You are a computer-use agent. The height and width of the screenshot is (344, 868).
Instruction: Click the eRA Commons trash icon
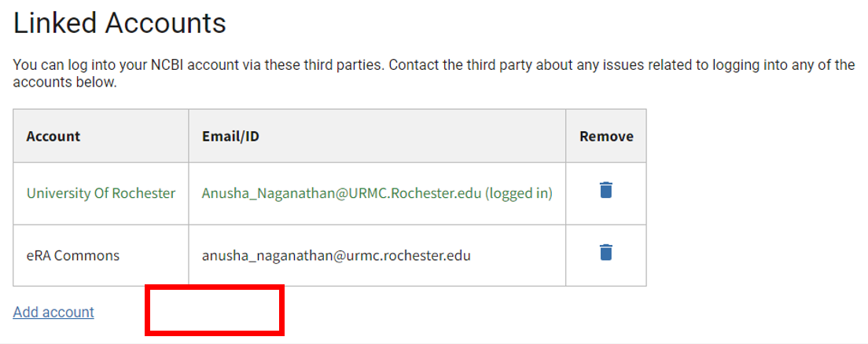605,252
